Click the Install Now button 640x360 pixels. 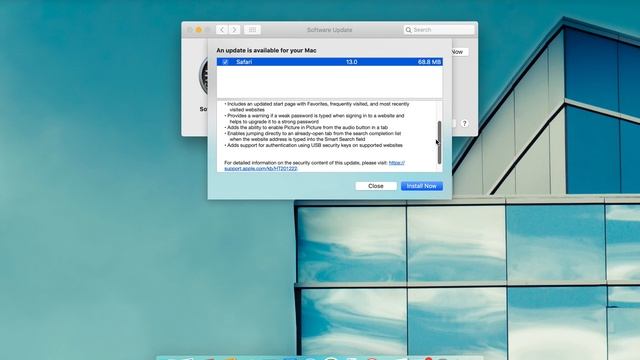pyautogui.click(x=422, y=186)
